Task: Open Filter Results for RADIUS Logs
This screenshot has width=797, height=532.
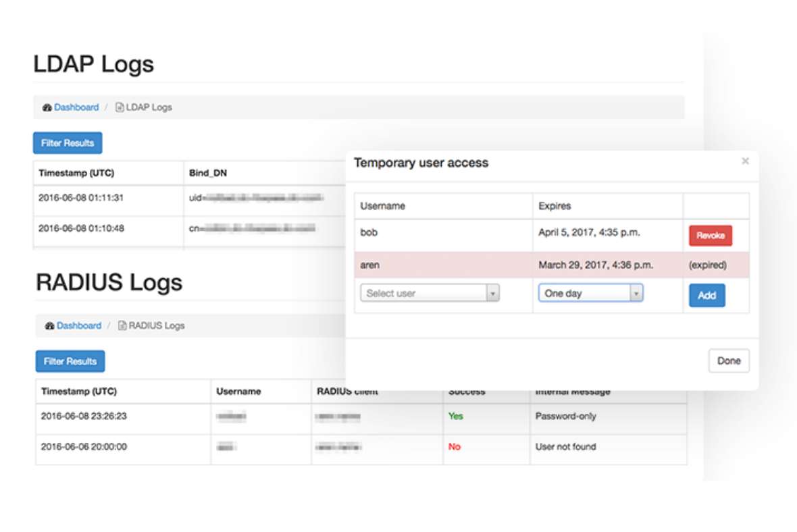Action: click(70, 361)
